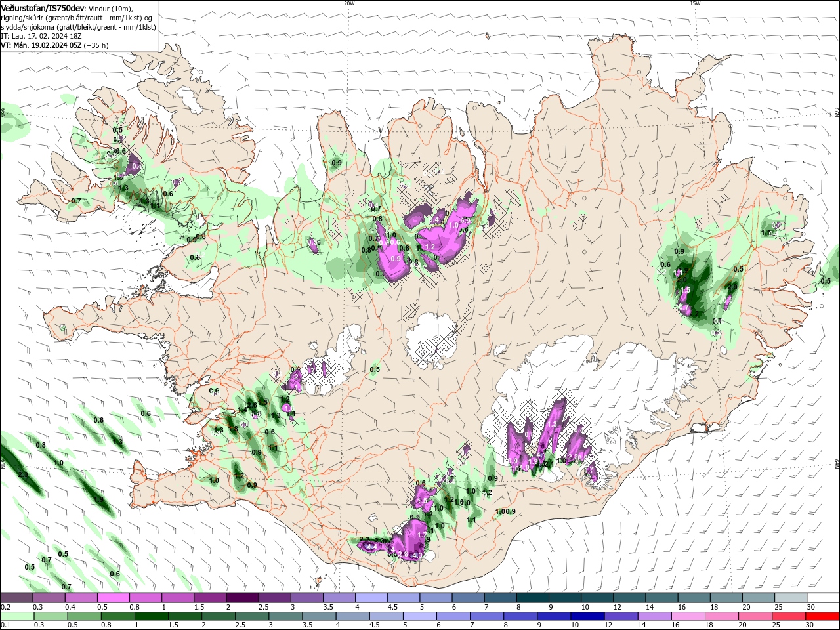Screen dimensions: 840x630
Task: Click the '0.1' label under rain legend
Action: [x=5, y=625]
